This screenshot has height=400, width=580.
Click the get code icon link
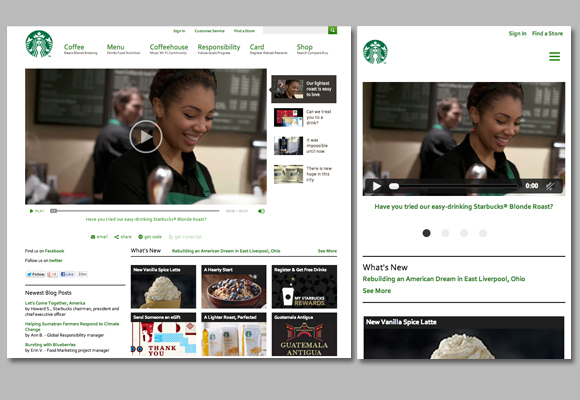pos(150,237)
